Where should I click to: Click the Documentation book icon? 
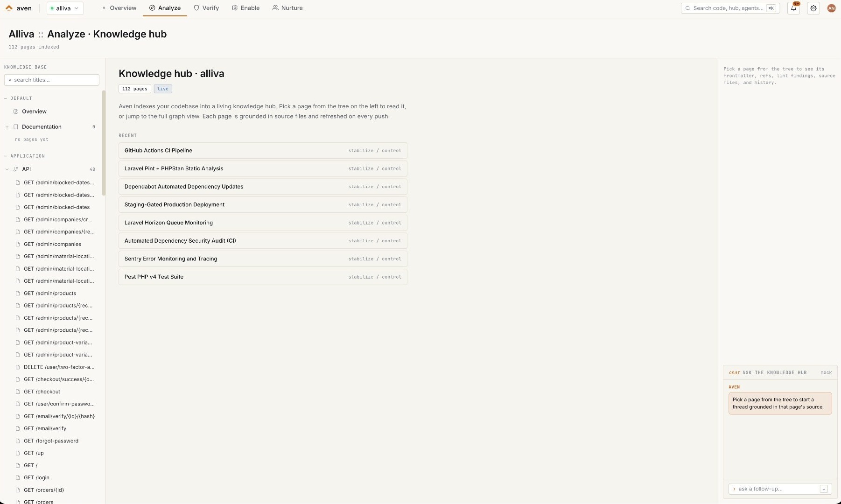16,127
